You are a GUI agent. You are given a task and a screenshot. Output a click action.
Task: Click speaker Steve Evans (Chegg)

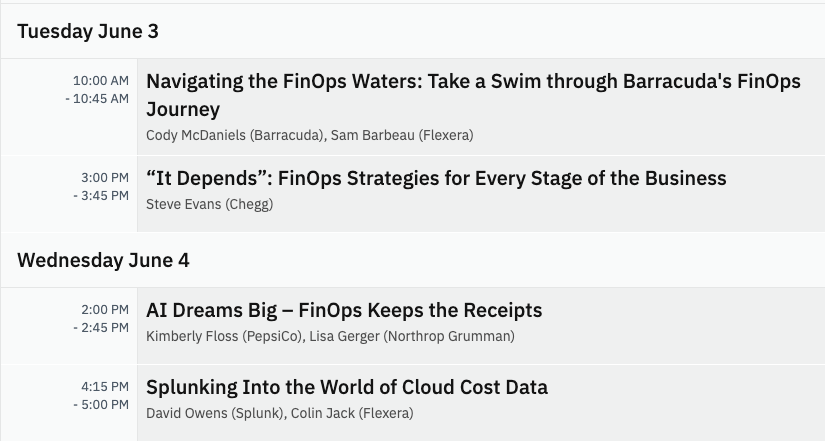[209, 205]
